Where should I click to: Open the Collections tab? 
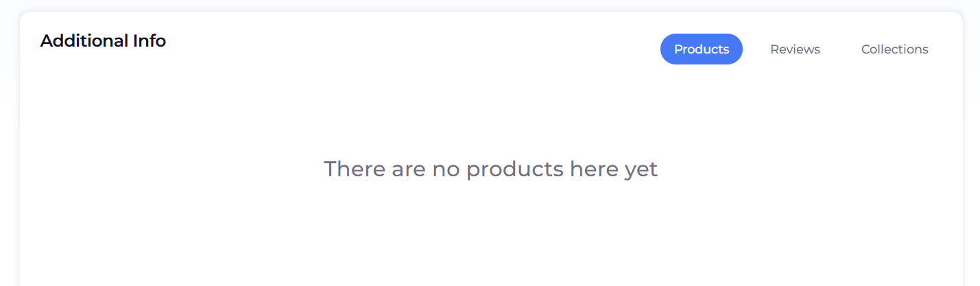click(x=894, y=49)
